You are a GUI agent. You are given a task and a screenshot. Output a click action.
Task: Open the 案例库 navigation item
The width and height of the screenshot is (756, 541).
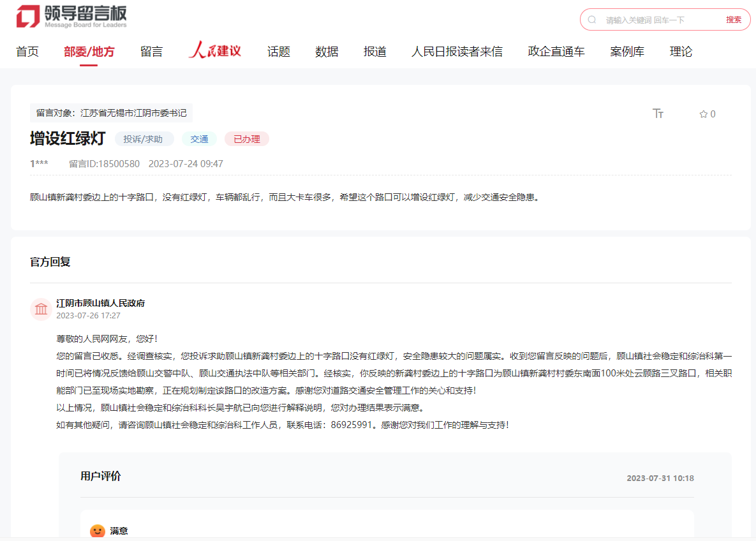(627, 52)
